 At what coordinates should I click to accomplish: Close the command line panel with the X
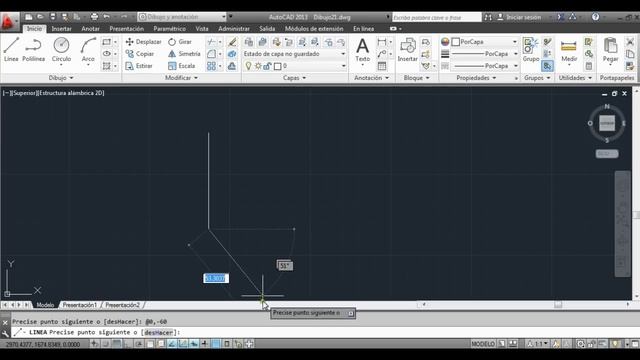(x=5, y=322)
